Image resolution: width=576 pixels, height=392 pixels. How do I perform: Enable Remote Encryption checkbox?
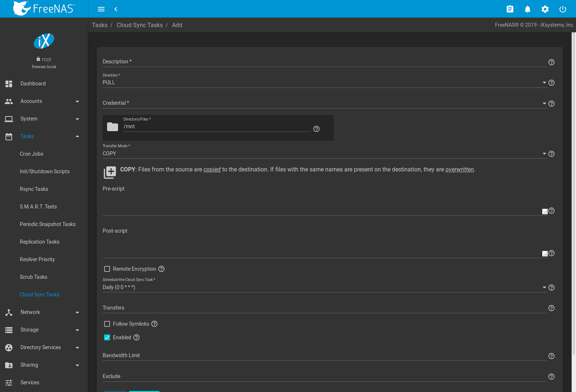(x=107, y=269)
